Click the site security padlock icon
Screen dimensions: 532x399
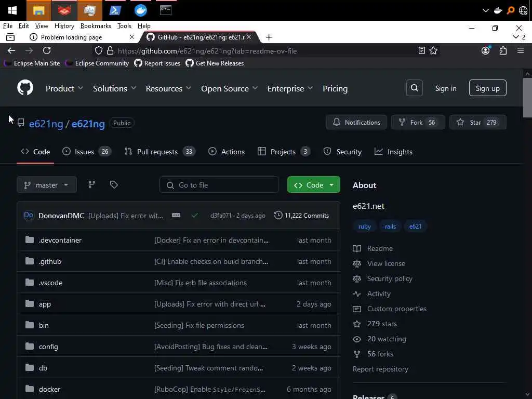tap(110, 50)
